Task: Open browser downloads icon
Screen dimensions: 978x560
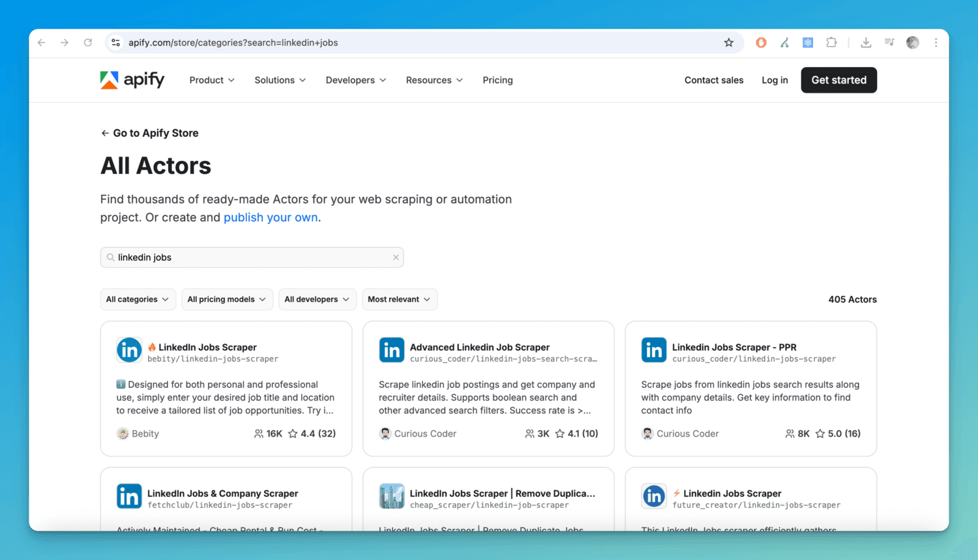Action: click(x=866, y=42)
